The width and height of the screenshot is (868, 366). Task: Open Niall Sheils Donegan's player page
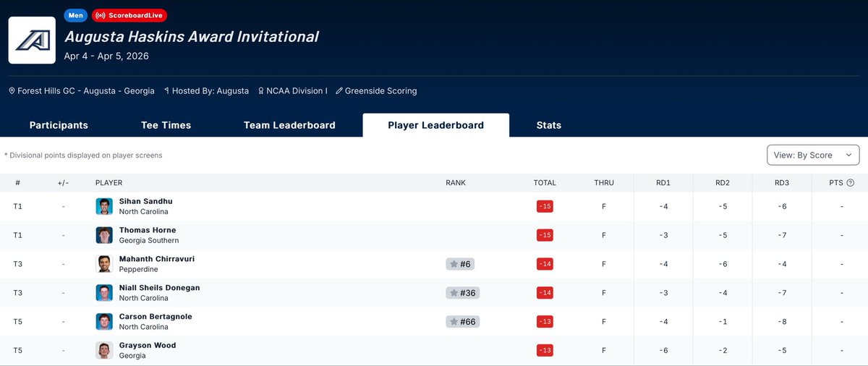pyautogui.click(x=160, y=288)
